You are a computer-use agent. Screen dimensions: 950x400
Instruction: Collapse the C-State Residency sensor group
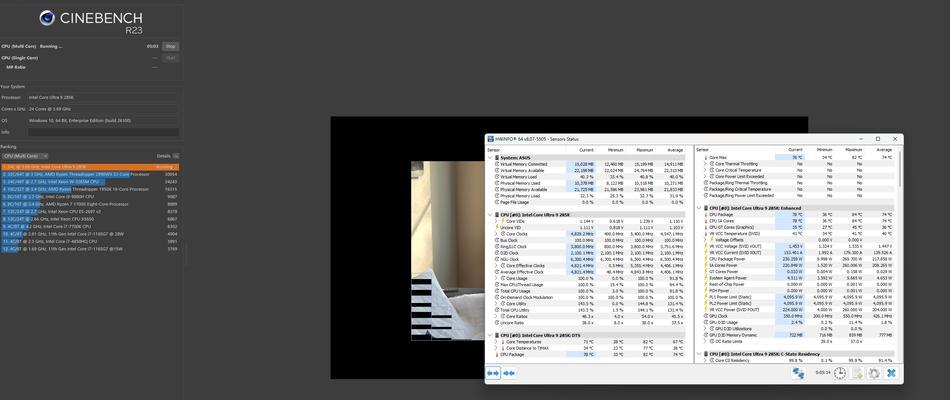(699, 354)
